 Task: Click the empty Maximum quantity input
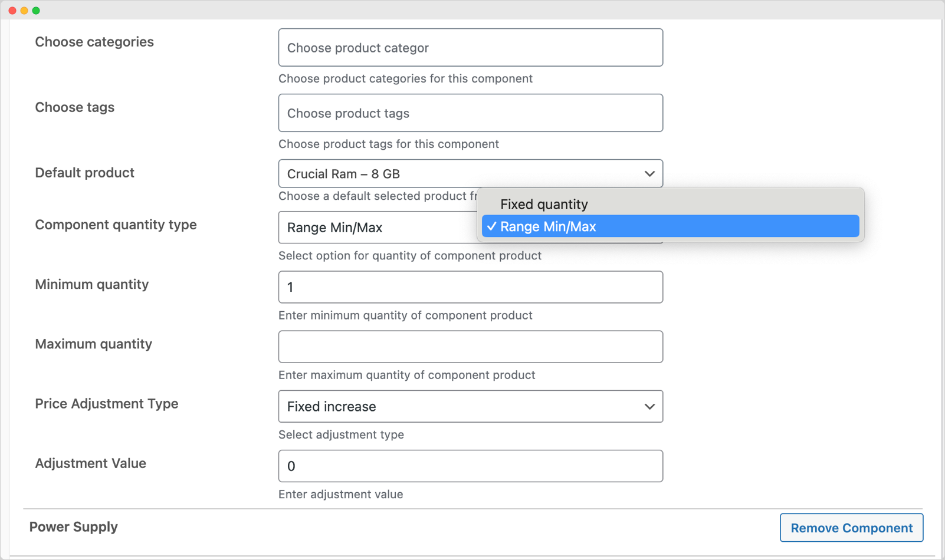click(x=470, y=347)
